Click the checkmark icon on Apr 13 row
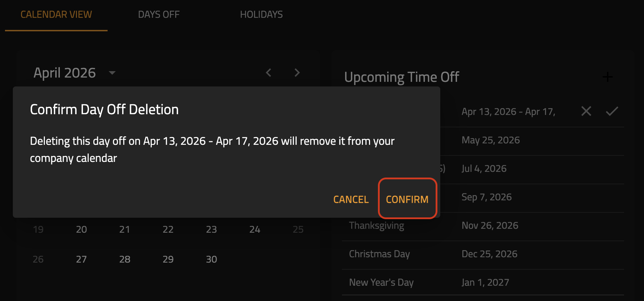The image size is (644, 301). pyautogui.click(x=612, y=111)
